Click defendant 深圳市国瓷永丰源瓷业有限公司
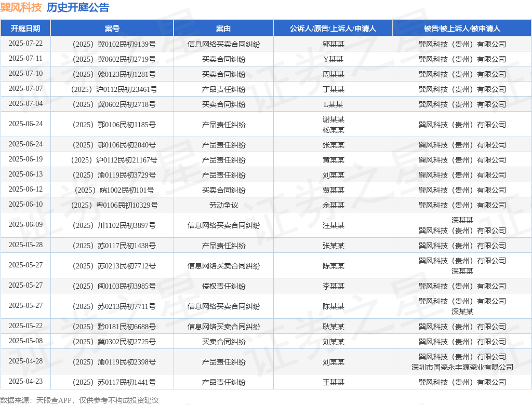Viewport: 532px width, 405px height. [x=462, y=367]
